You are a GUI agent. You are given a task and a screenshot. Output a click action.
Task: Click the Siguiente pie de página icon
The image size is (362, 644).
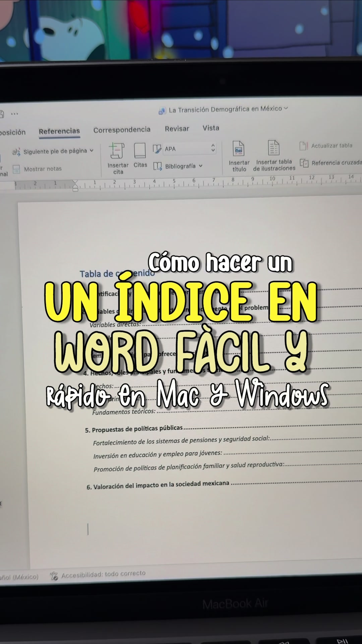pyautogui.click(x=16, y=152)
